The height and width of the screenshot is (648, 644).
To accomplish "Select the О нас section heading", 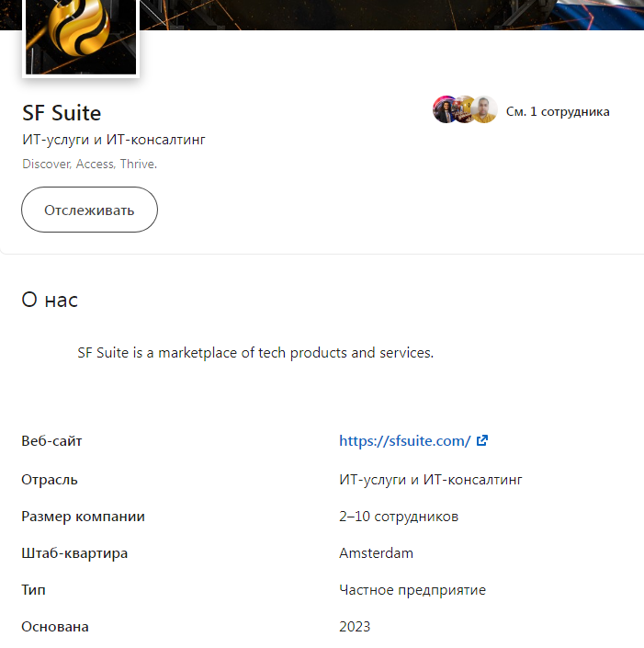I will pos(50,300).
